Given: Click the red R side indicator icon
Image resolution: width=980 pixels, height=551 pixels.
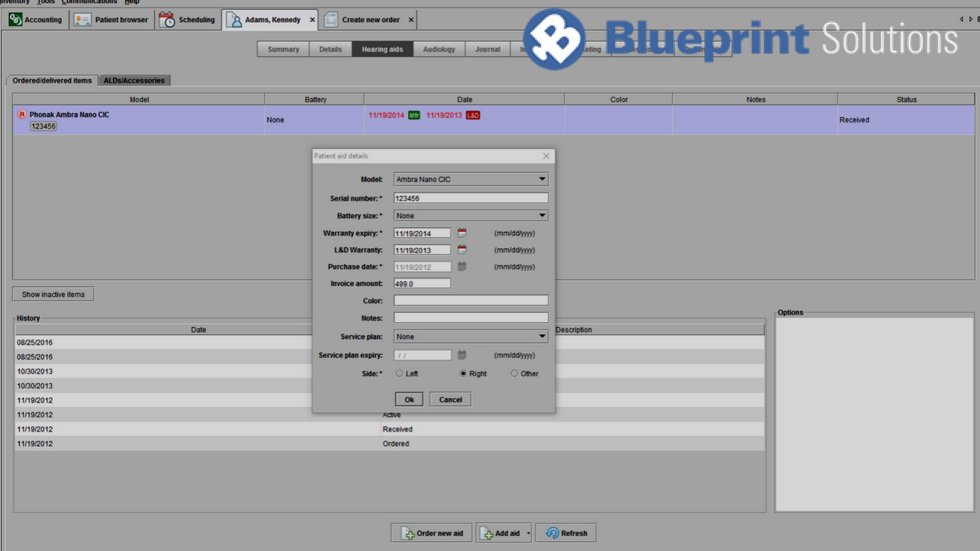Looking at the screenshot, I should pyautogui.click(x=21, y=115).
